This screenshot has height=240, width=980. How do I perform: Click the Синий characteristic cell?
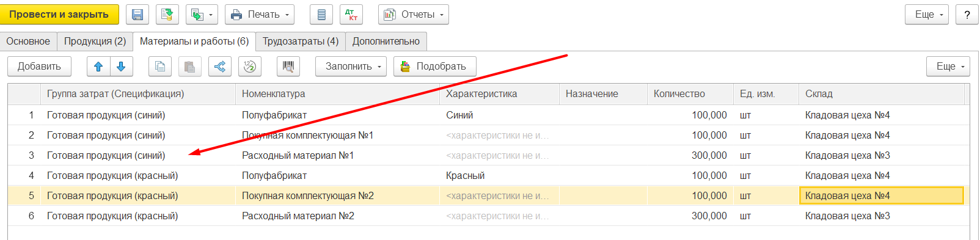pos(499,115)
